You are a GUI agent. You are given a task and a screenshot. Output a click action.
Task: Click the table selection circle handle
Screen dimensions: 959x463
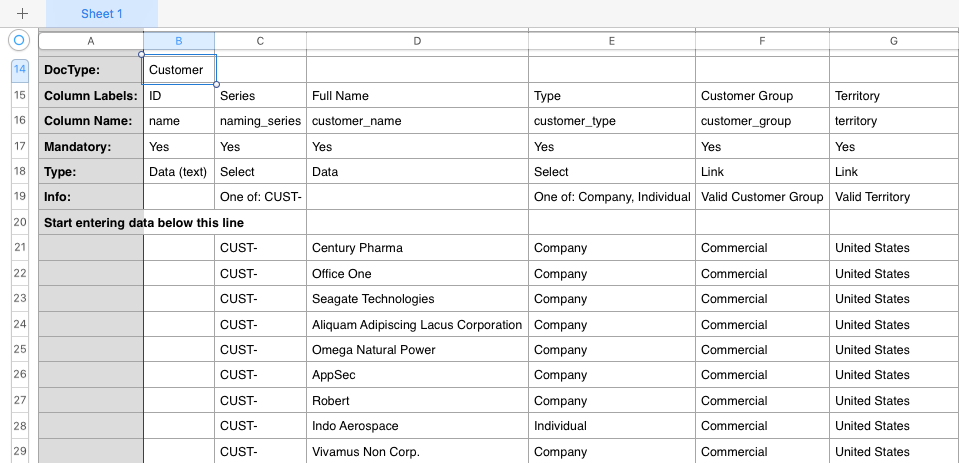click(x=19, y=40)
